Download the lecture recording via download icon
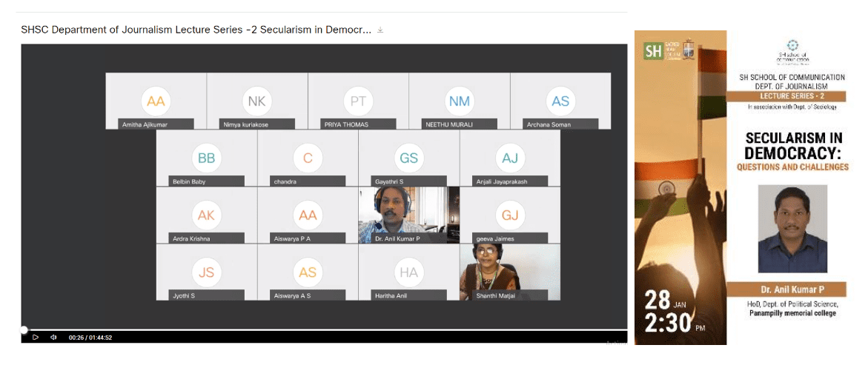 click(380, 30)
